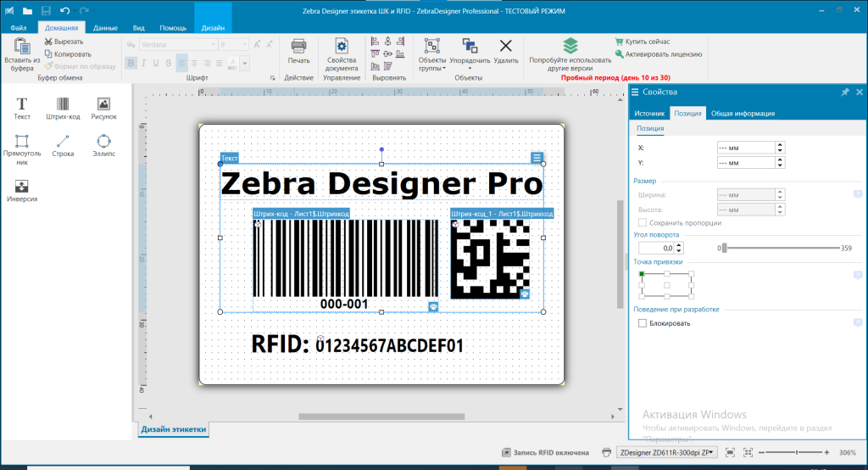Switch to the Вид ribbon tab
Screen dimensions: 868x470
coord(138,28)
